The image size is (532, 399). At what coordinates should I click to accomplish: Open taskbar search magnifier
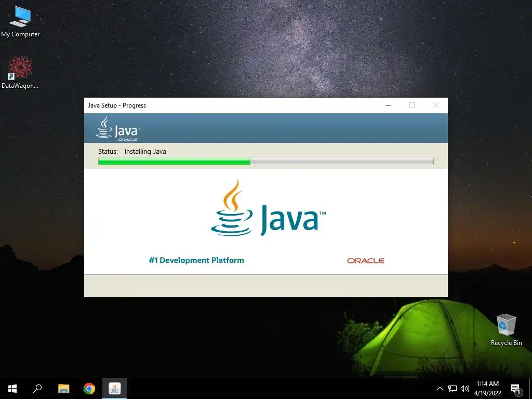37,389
